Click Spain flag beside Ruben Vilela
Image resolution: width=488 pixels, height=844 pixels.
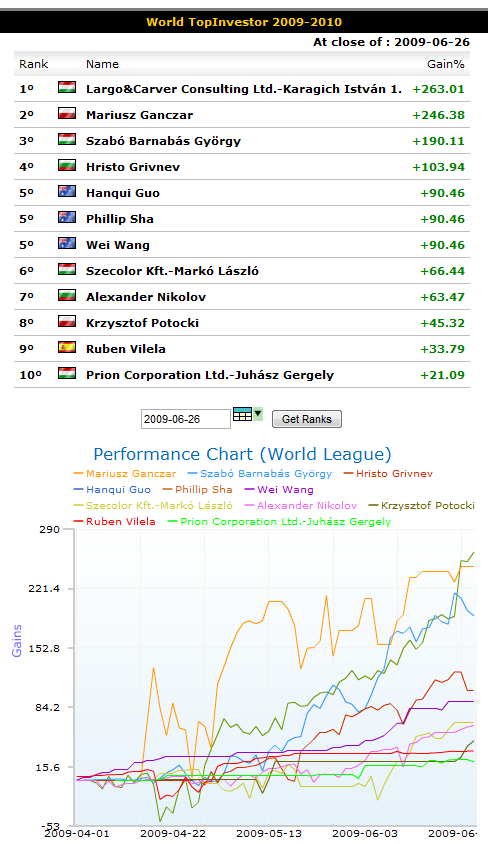67,347
